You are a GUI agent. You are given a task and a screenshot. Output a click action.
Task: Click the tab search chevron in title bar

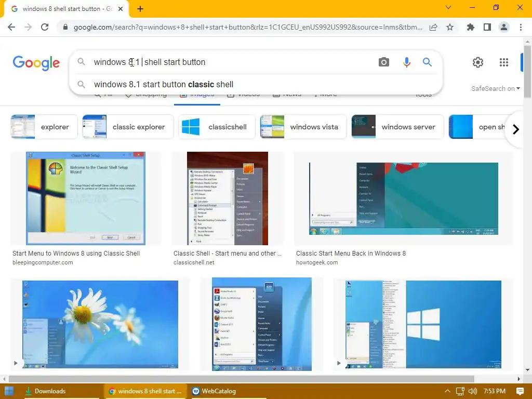[448, 7]
